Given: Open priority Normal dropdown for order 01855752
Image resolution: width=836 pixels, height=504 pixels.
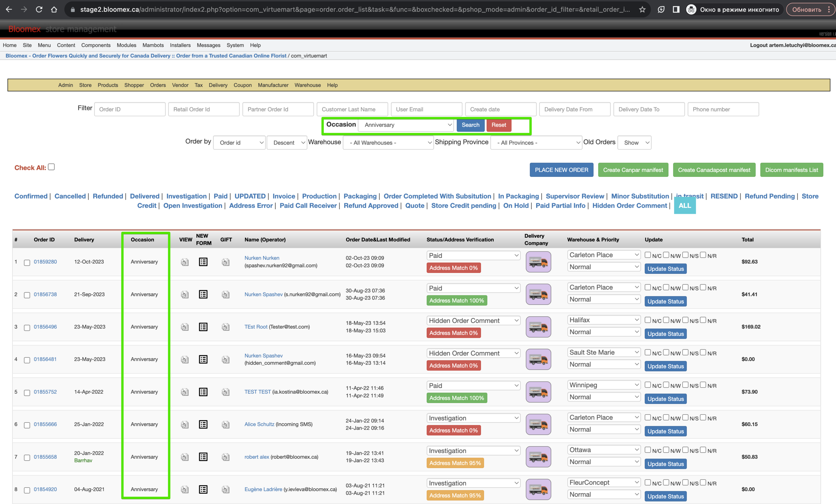Looking at the screenshot, I should (x=603, y=397).
